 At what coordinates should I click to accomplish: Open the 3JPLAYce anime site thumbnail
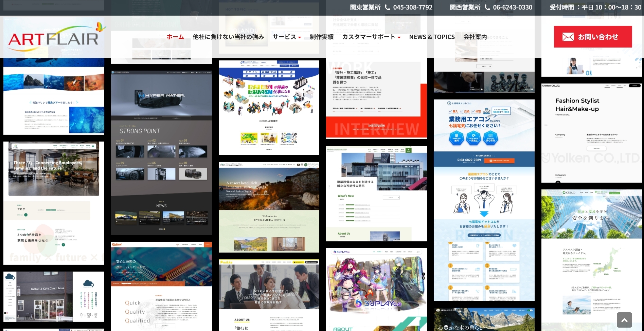(x=376, y=290)
